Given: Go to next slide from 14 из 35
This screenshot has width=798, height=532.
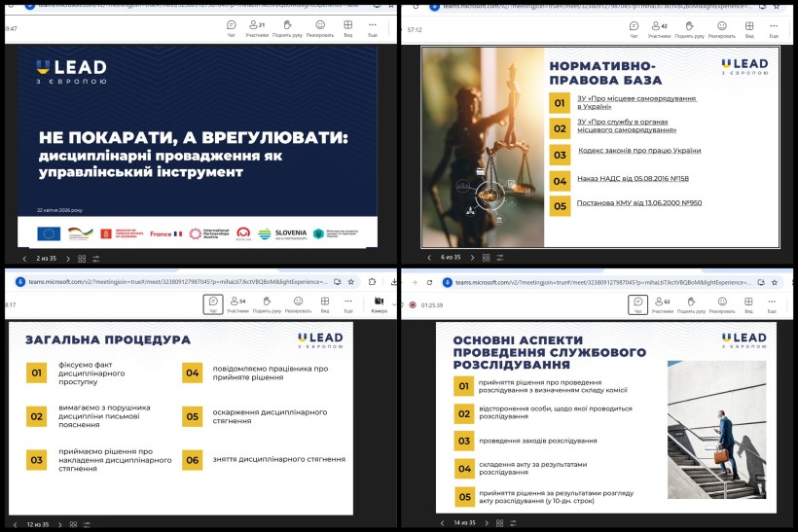Looking at the screenshot, I should click(487, 523).
